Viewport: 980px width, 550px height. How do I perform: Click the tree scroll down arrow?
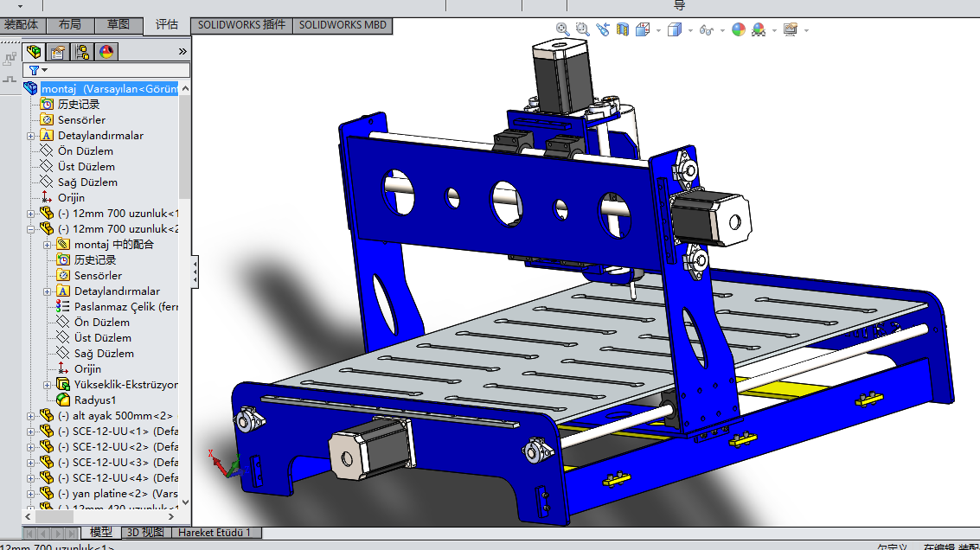tap(185, 502)
